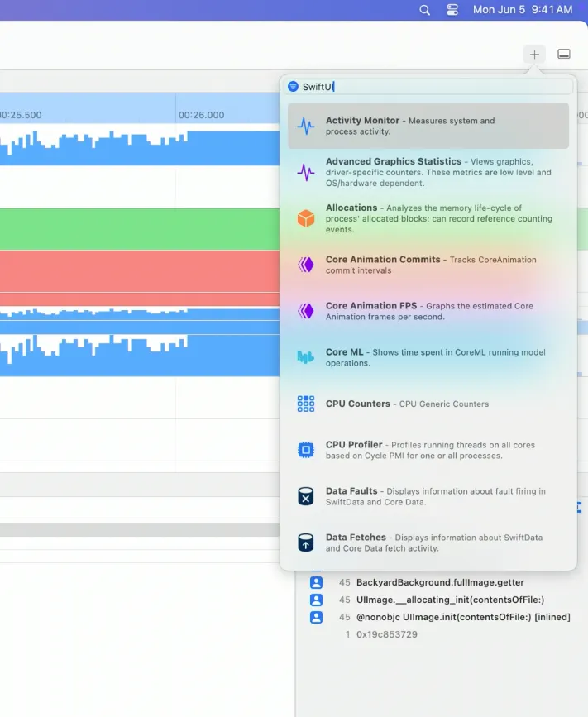Image resolution: width=588 pixels, height=717 pixels.
Task: Click the green track lane in the timeline
Action: point(140,229)
